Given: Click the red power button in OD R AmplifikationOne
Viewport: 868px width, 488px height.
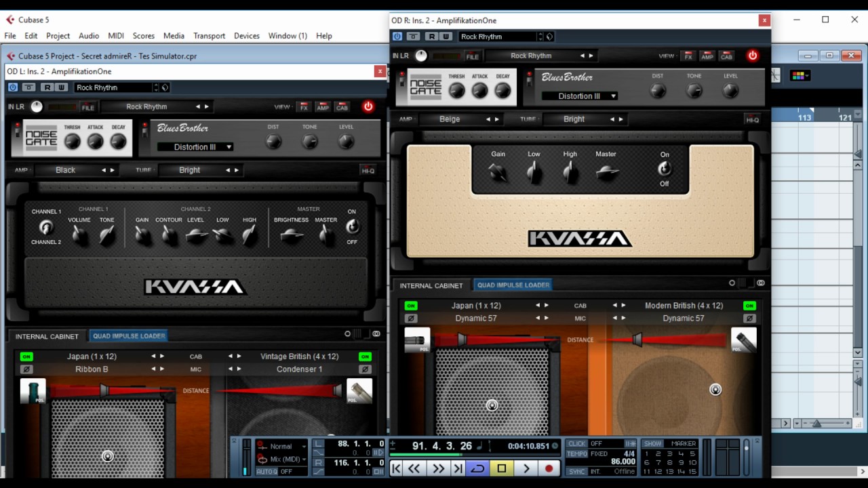Looking at the screenshot, I should pos(753,56).
